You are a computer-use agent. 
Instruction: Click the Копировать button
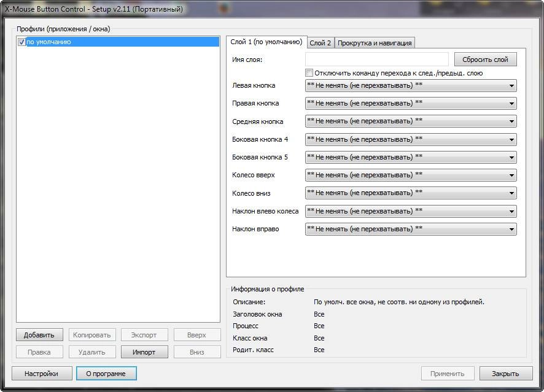pos(92,335)
